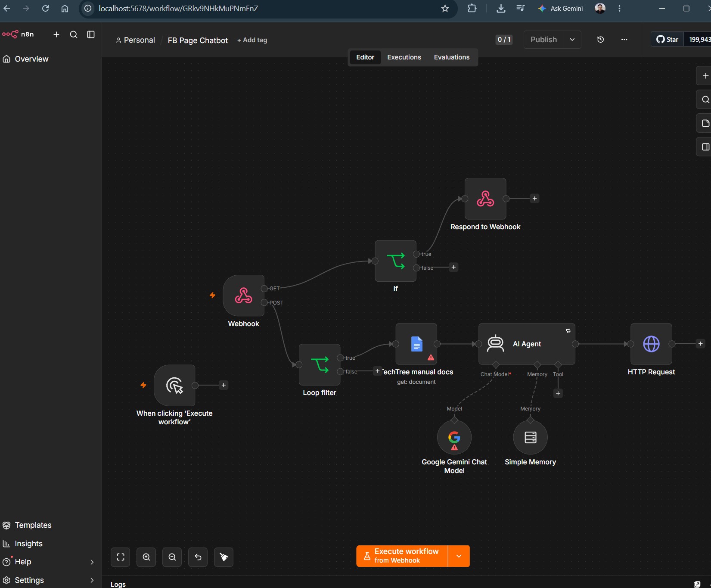711x588 pixels.
Task: Expand the Execute workflow trigger dropdown
Action: (x=459, y=556)
